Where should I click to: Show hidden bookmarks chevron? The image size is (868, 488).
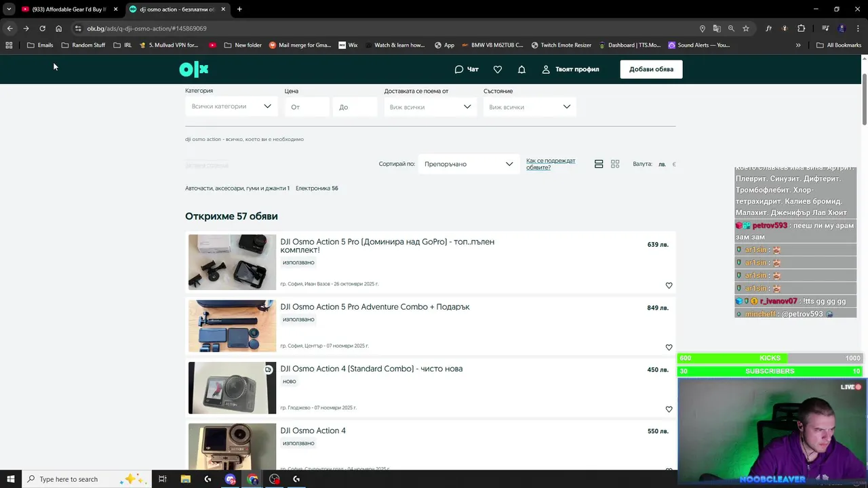pyautogui.click(x=798, y=45)
